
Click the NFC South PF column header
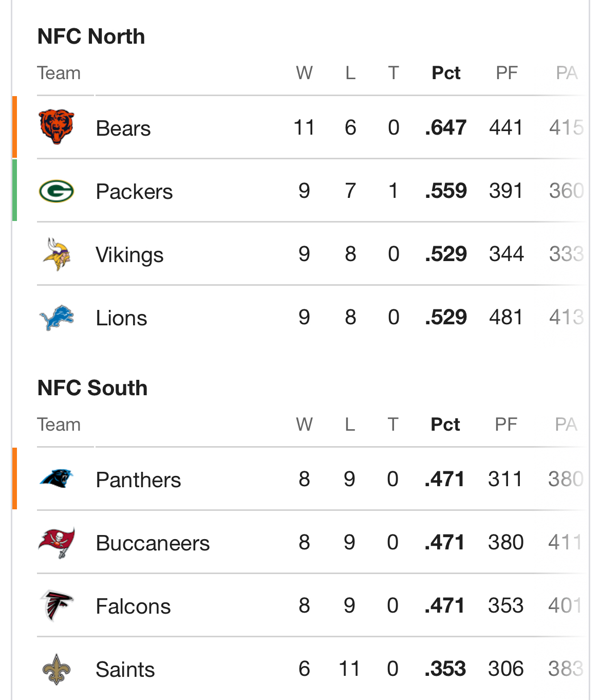coord(506,425)
